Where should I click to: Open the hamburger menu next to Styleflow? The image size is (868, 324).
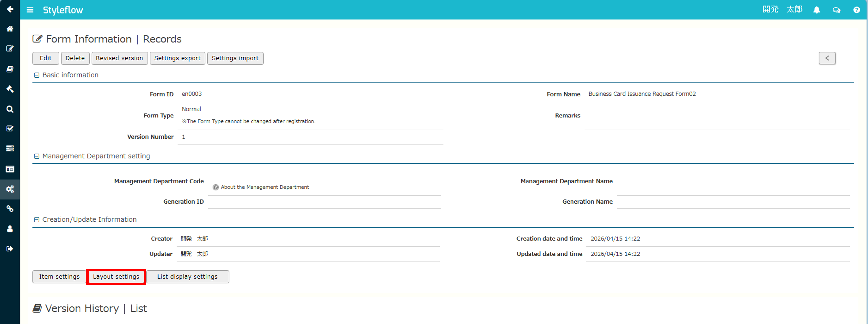[x=30, y=10]
